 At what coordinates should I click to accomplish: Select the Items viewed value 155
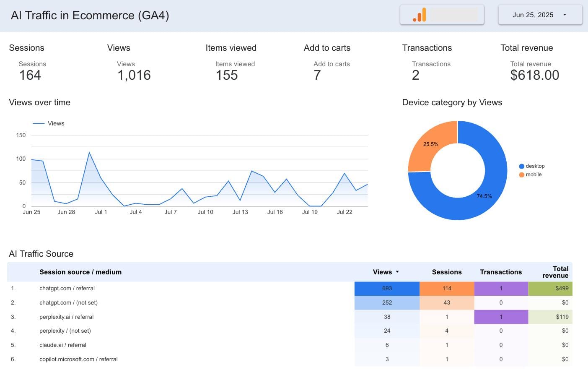227,75
